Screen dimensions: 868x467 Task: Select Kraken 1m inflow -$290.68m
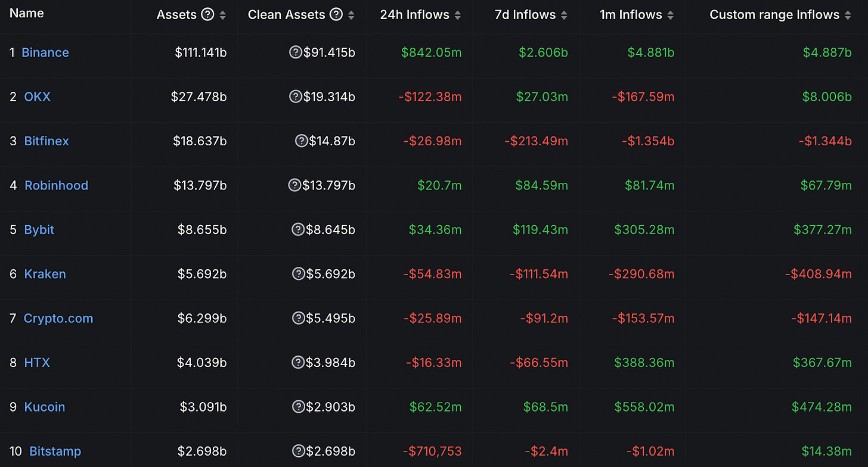point(641,274)
